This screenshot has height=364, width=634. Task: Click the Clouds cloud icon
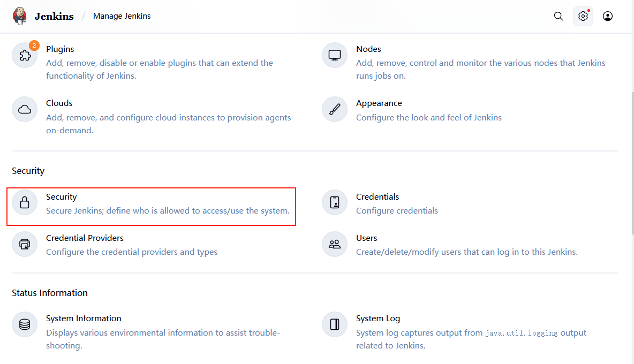pos(25,110)
